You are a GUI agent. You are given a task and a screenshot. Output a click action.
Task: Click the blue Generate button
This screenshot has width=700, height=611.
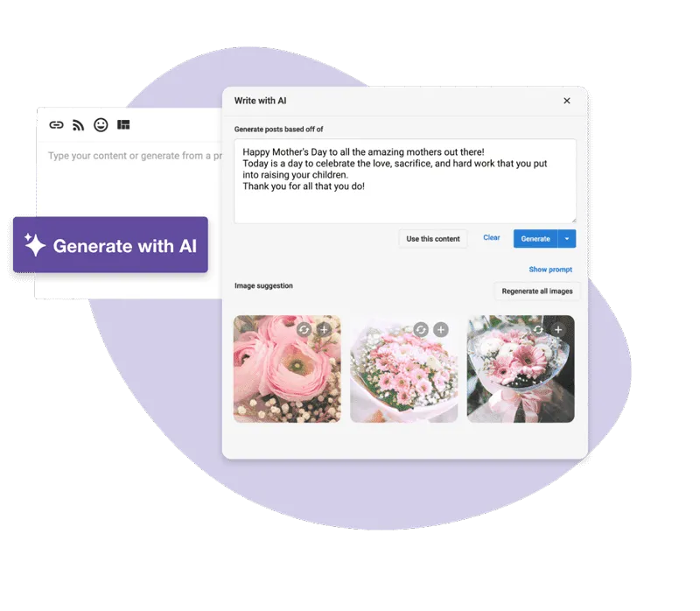pyautogui.click(x=535, y=239)
